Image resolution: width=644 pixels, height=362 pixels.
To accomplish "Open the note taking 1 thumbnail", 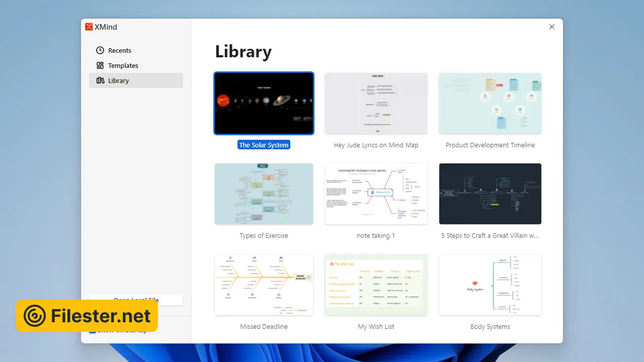I will (376, 194).
